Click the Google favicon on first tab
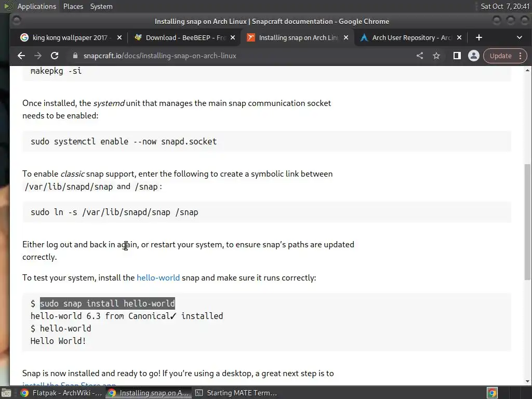532x399 pixels. [x=24, y=37]
